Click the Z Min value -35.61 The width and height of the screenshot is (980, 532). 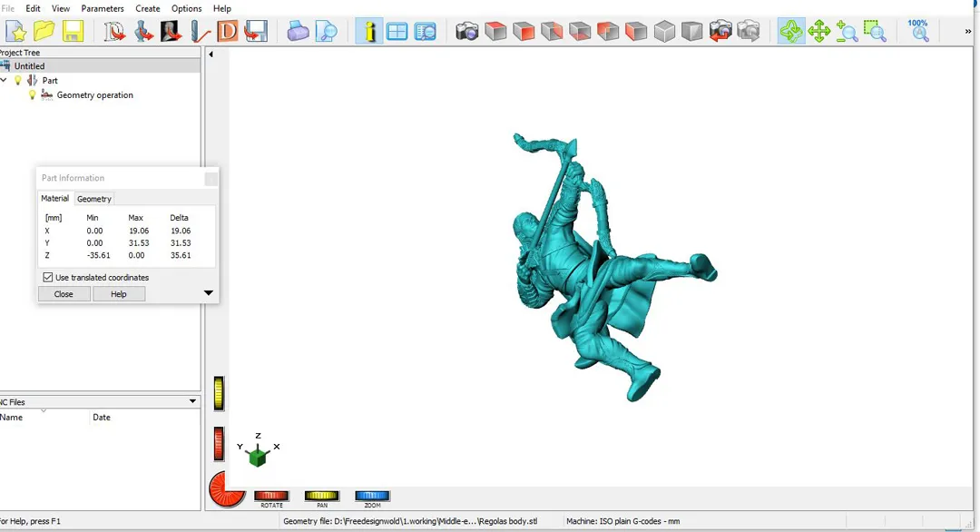click(x=98, y=255)
